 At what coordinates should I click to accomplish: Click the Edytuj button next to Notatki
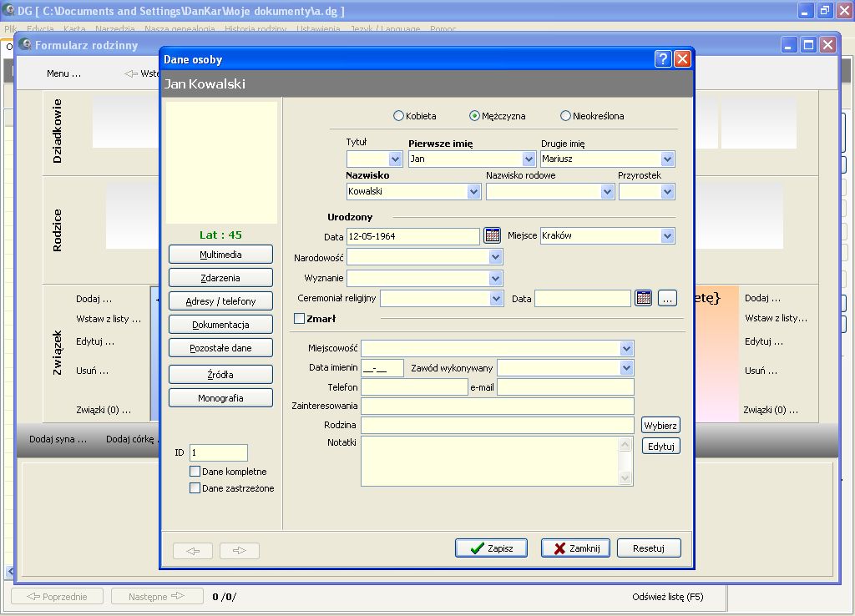pyautogui.click(x=661, y=446)
